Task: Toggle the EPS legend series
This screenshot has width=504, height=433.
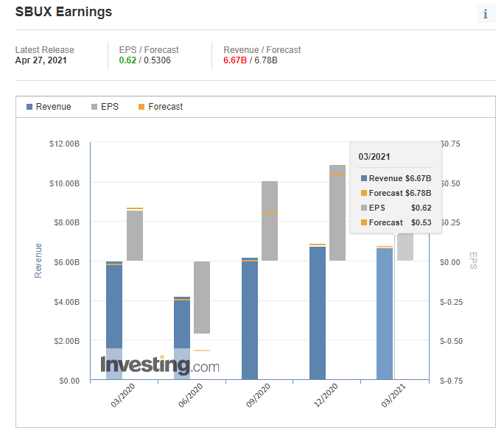Action: coord(105,107)
